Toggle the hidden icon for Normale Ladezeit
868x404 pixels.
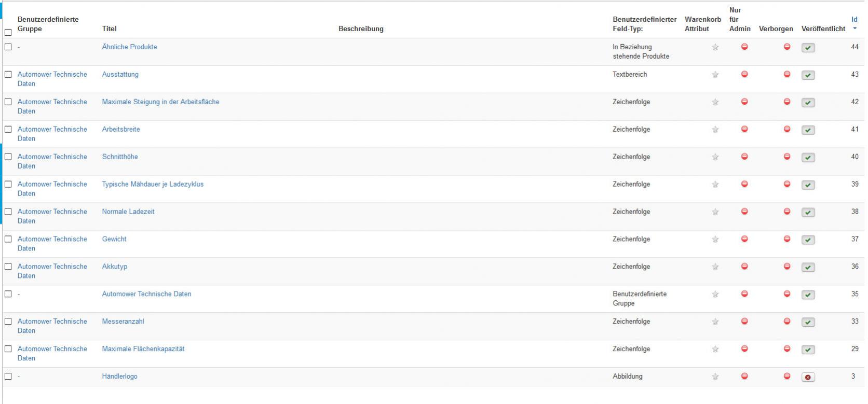tap(786, 212)
